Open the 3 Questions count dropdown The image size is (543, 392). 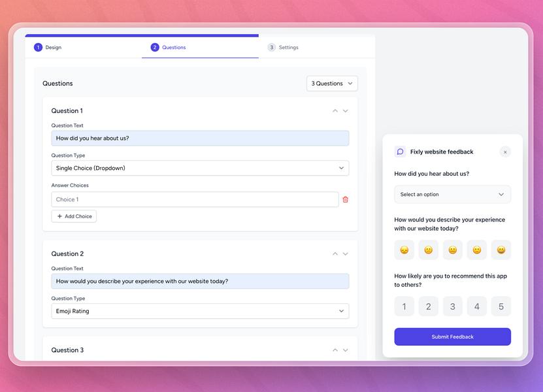click(x=332, y=84)
